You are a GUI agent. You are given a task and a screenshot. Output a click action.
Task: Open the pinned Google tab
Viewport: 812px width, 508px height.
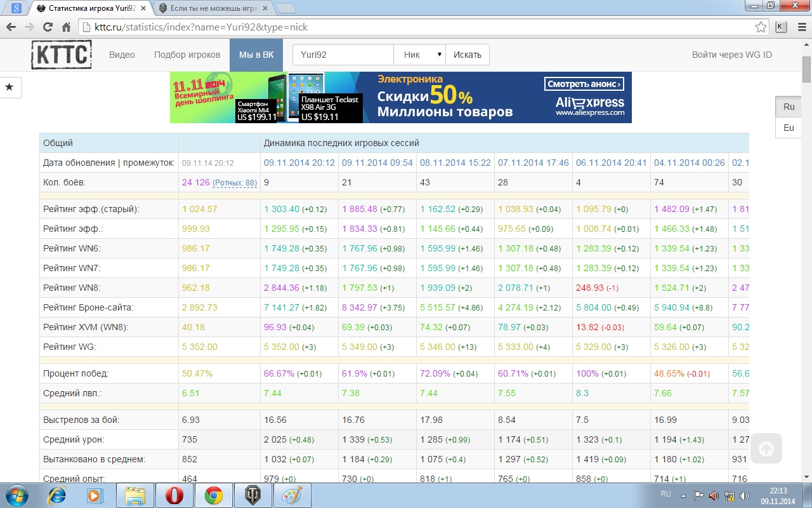(16, 8)
